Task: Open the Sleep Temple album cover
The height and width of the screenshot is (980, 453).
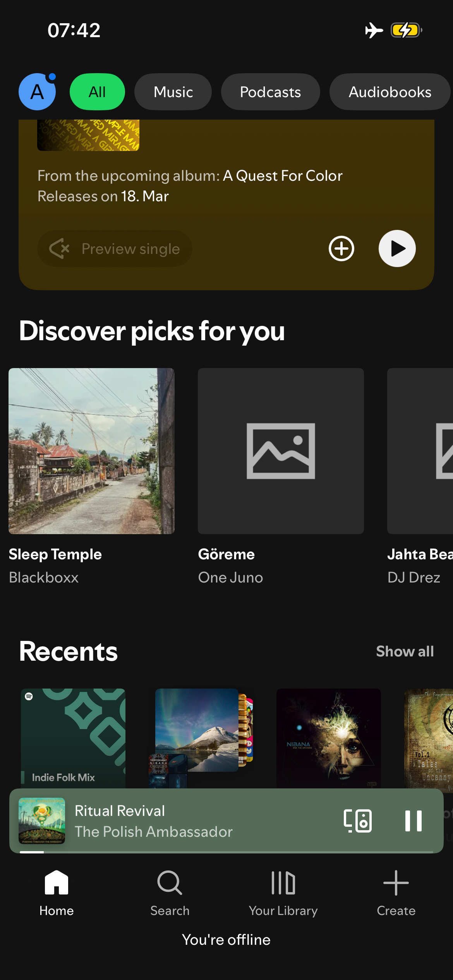Action: pyautogui.click(x=91, y=451)
